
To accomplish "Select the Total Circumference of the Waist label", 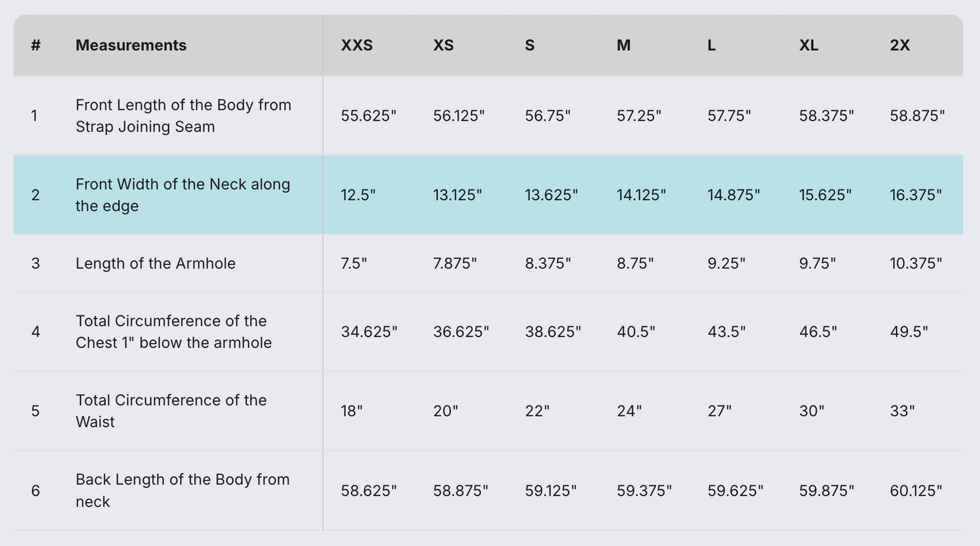I will [171, 411].
